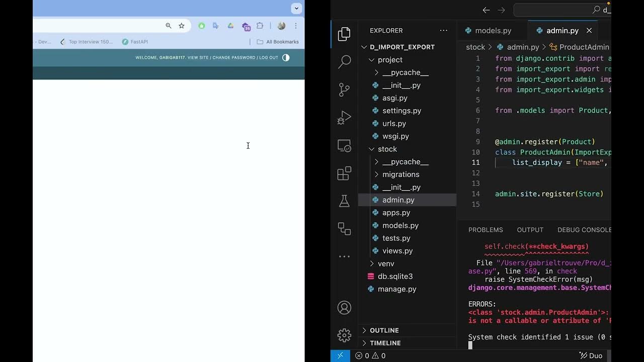This screenshot has height=362, width=644.
Task: Bookmark the page with Chrome's star icon
Action: tap(181, 26)
